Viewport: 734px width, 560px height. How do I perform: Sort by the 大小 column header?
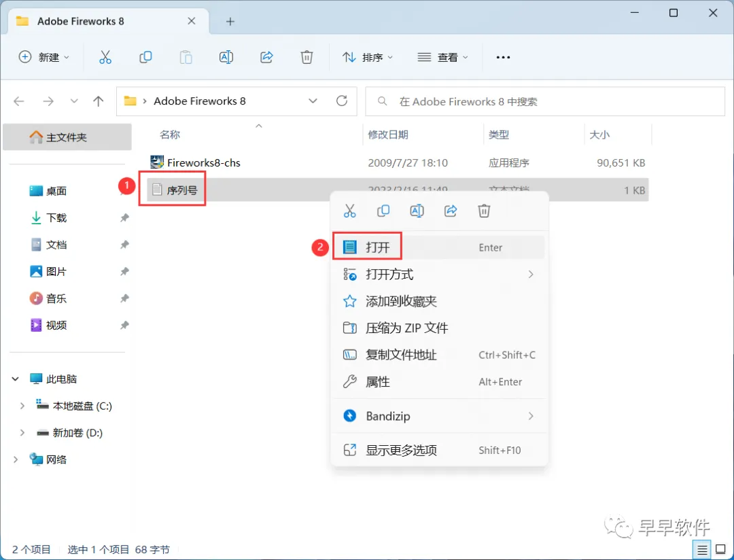click(x=599, y=135)
